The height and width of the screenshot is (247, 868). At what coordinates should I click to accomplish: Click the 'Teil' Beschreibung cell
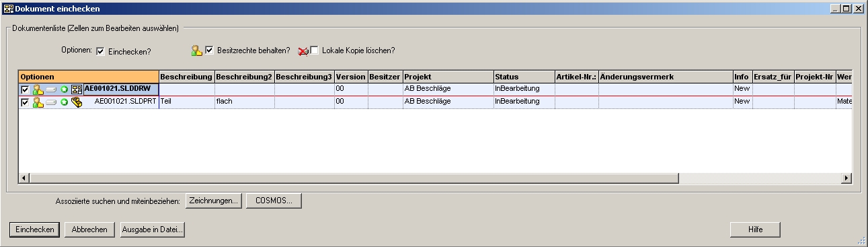point(186,102)
